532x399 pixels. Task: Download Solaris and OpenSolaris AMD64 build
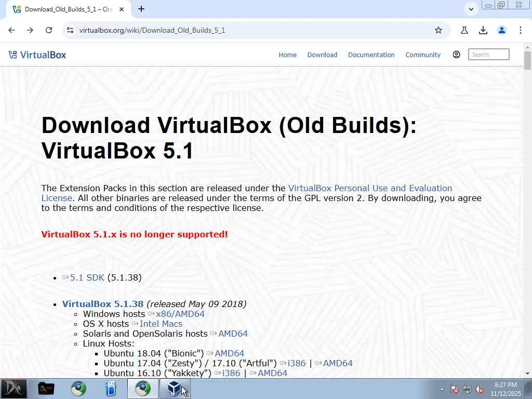233,334
